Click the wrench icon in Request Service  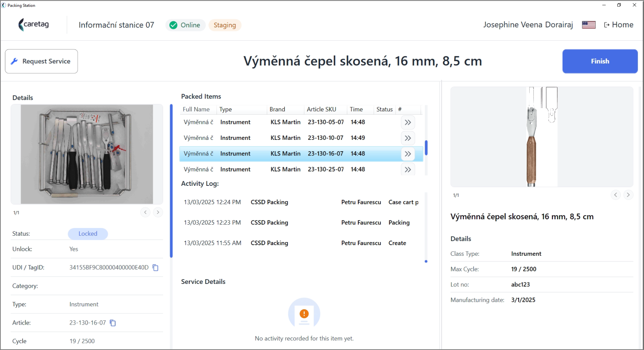14,61
